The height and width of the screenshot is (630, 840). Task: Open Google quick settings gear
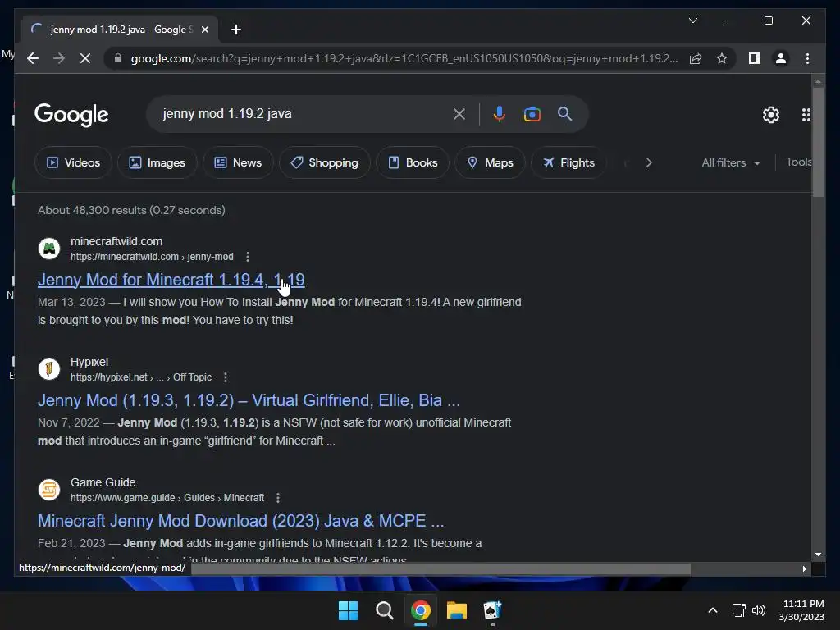pyautogui.click(x=771, y=115)
